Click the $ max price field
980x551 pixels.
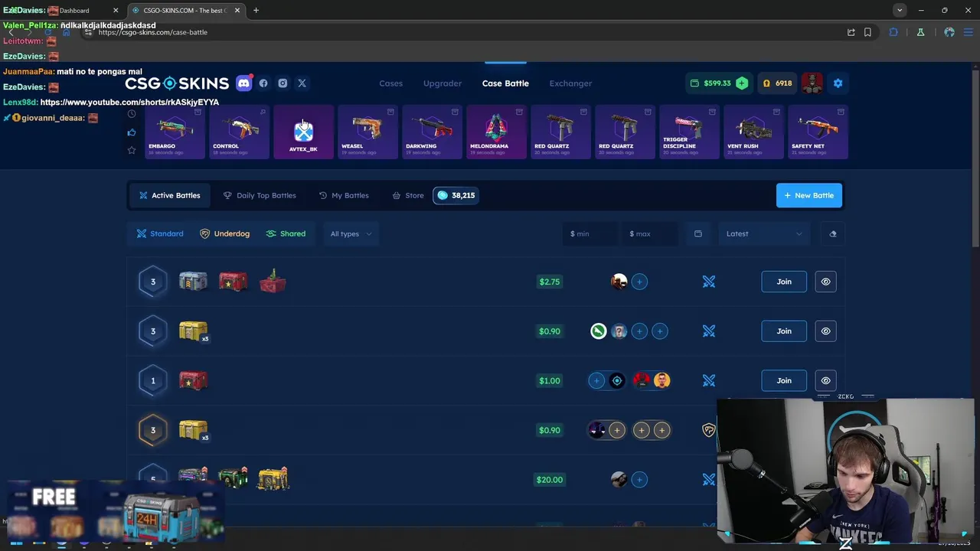pyautogui.click(x=649, y=233)
